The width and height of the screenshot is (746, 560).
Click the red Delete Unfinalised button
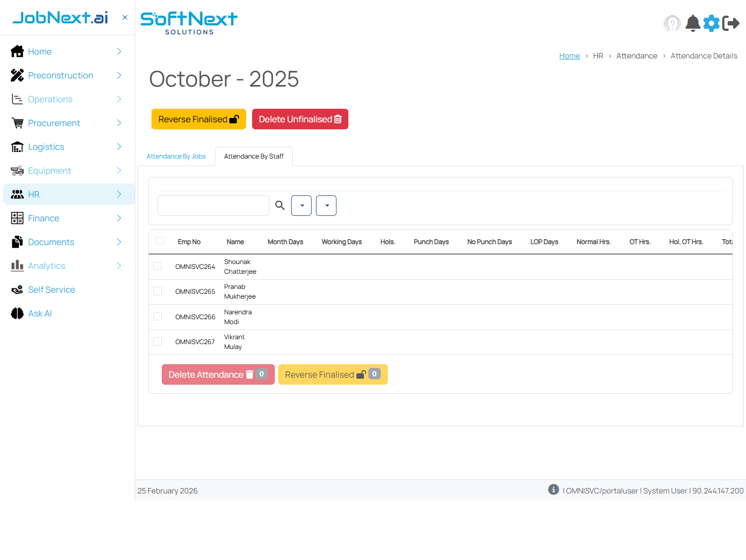tap(300, 119)
